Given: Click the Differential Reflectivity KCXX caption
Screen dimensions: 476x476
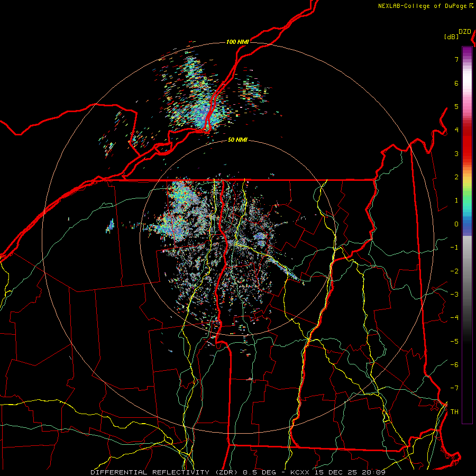Looking at the screenshot, I should click(x=238, y=472).
